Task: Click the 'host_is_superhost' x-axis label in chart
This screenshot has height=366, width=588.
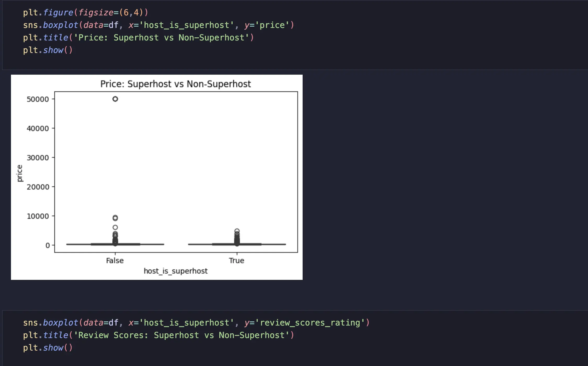Action: tap(176, 271)
